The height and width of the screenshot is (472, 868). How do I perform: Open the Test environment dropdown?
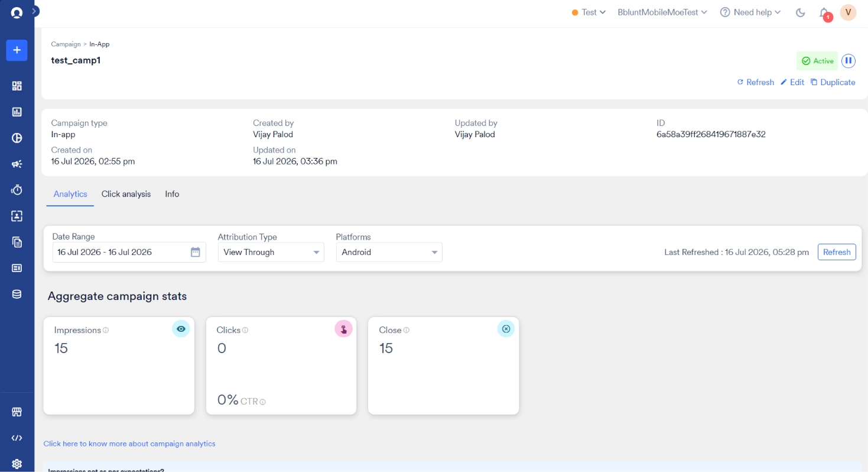pos(589,12)
